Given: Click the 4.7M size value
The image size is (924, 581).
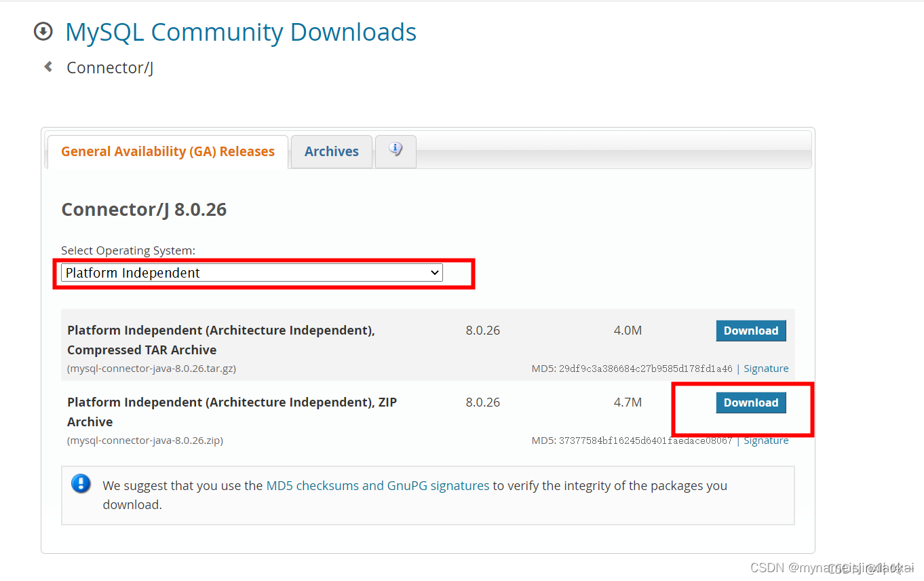Looking at the screenshot, I should pos(628,402).
